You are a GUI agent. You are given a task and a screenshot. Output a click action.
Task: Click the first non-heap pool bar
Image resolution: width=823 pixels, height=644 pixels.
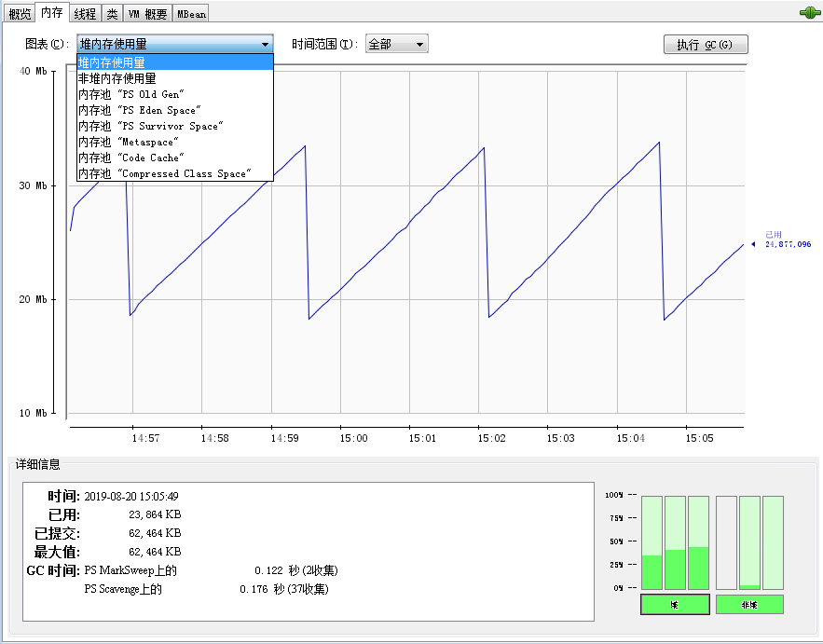726,542
